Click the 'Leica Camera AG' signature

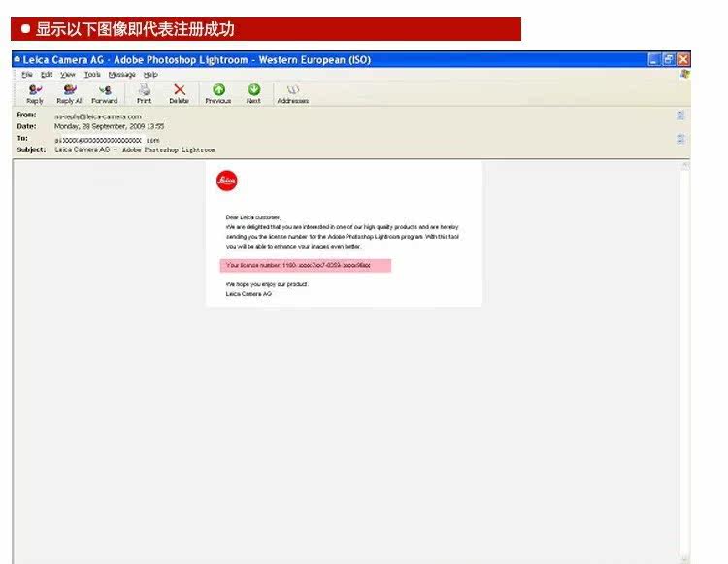tap(248, 294)
